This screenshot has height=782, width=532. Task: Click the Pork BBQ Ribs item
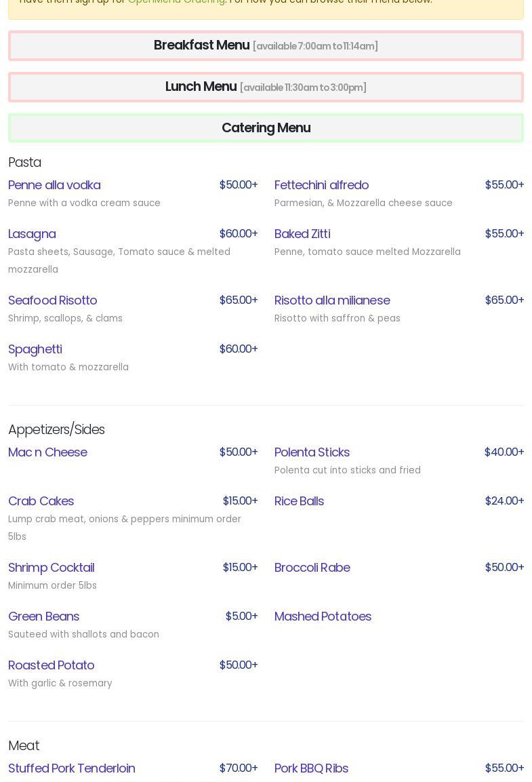[311, 768]
